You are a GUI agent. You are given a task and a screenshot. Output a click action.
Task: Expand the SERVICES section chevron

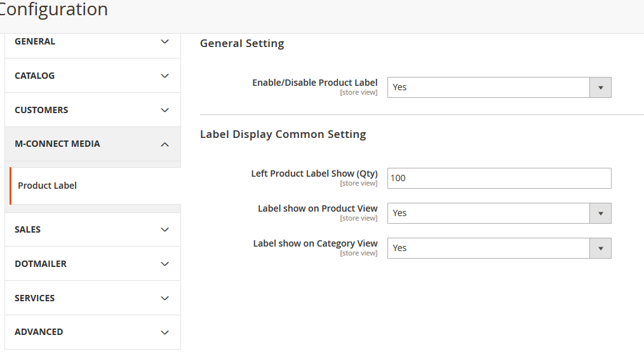(x=164, y=299)
